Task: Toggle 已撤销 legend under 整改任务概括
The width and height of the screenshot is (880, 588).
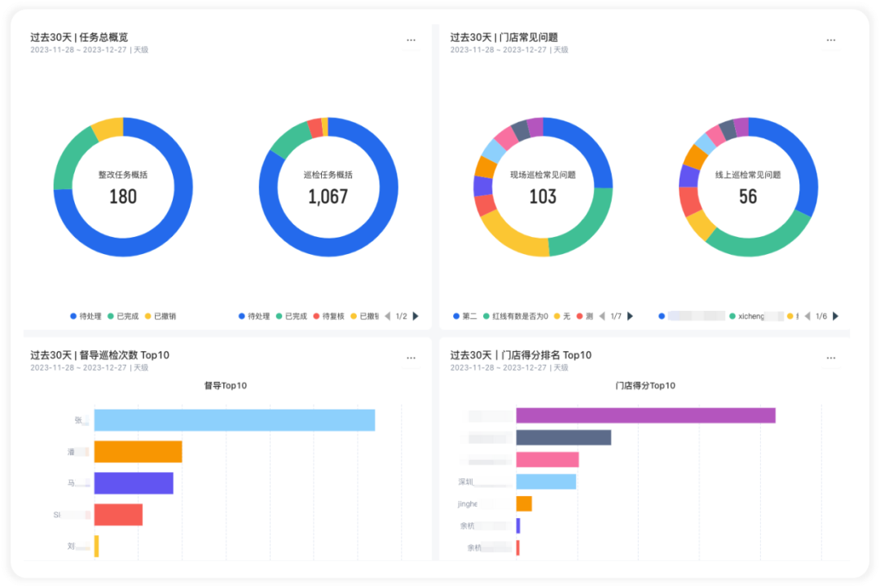Action: point(161,317)
